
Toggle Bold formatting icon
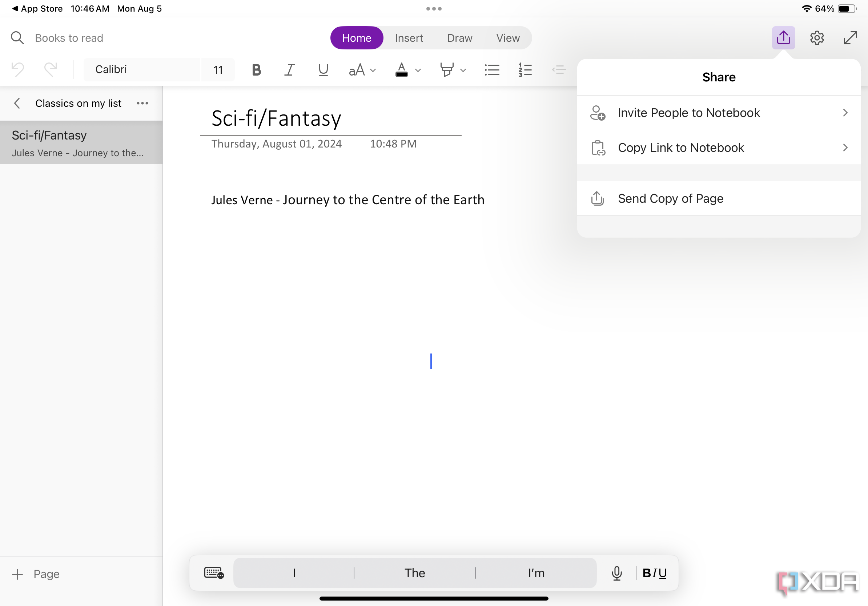click(x=256, y=69)
